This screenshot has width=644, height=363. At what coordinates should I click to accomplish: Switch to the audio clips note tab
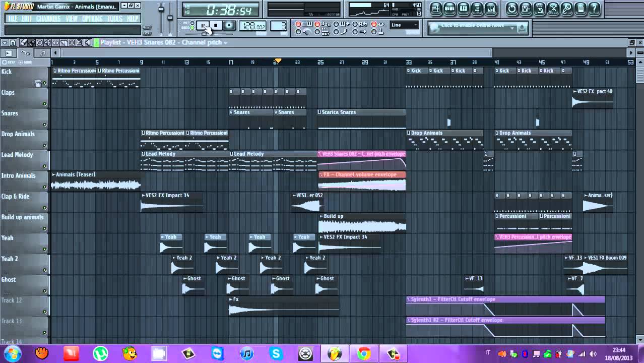pyautogui.click(x=42, y=53)
